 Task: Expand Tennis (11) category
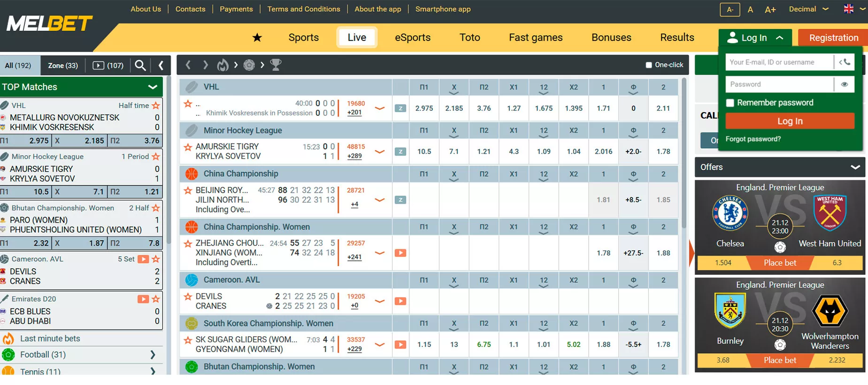pyautogui.click(x=153, y=371)
